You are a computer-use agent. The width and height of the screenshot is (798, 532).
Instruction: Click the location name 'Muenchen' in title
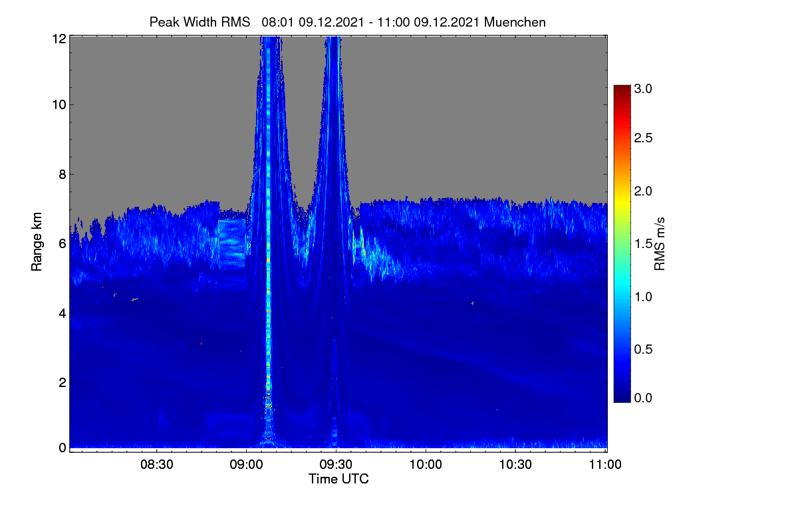515,22
